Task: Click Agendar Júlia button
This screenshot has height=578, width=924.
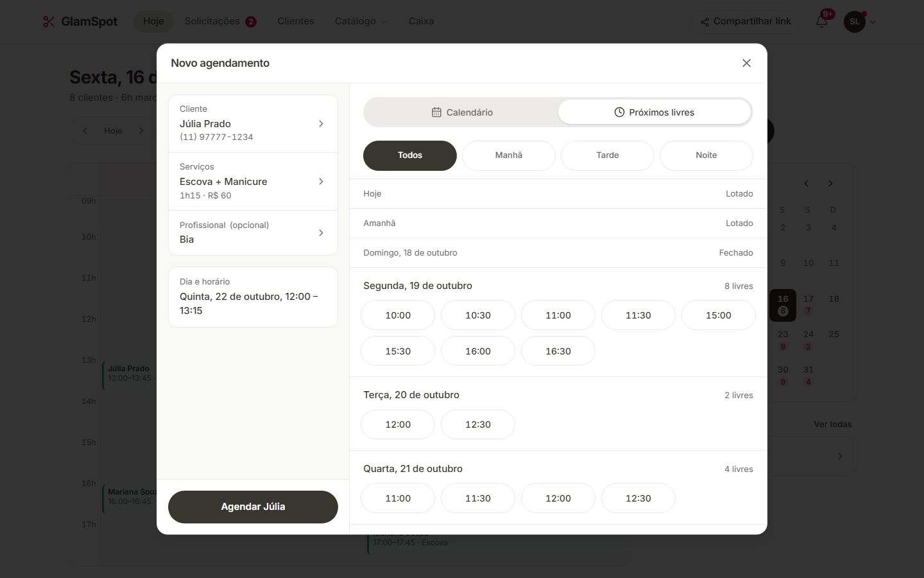Action: [253, 507]
